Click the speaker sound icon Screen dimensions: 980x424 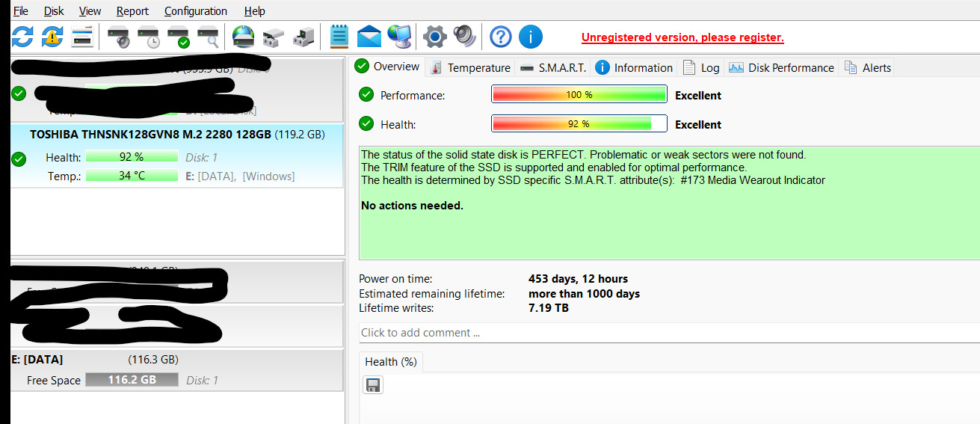click(464, 36)
